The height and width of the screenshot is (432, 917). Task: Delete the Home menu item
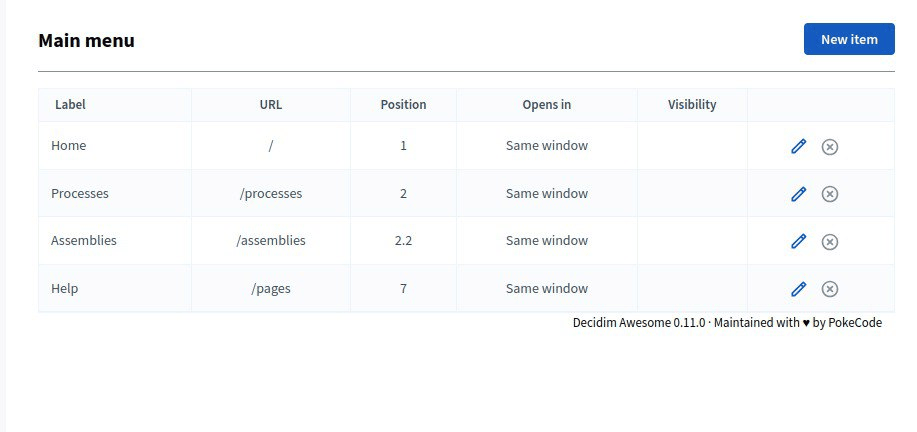click(829, 147)
